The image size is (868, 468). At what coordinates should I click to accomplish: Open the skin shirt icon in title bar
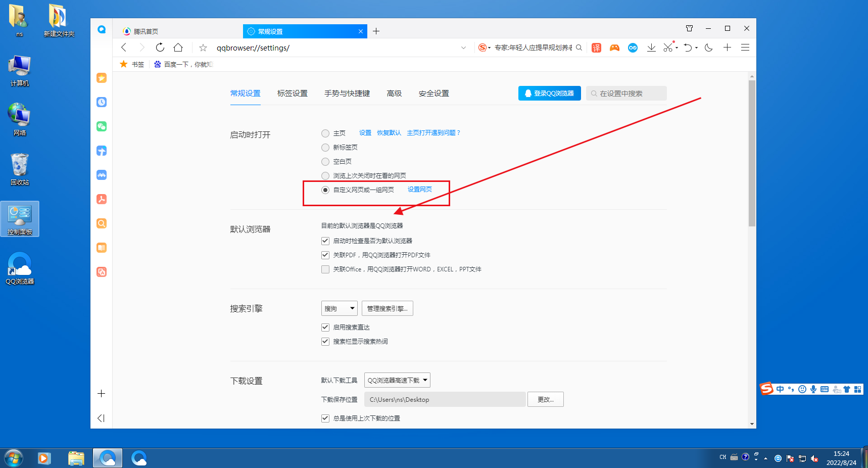(689, 28)
